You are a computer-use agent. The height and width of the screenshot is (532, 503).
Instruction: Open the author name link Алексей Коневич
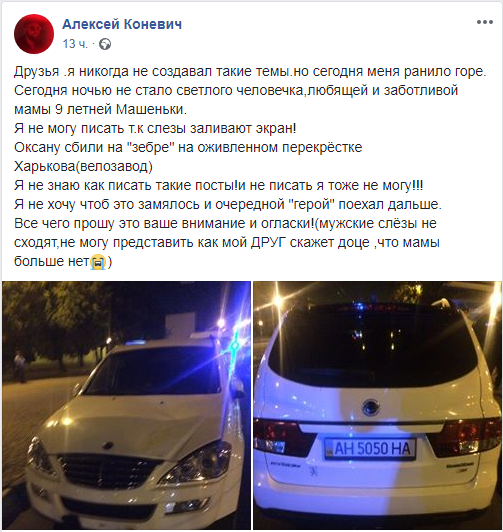point(122,24)
